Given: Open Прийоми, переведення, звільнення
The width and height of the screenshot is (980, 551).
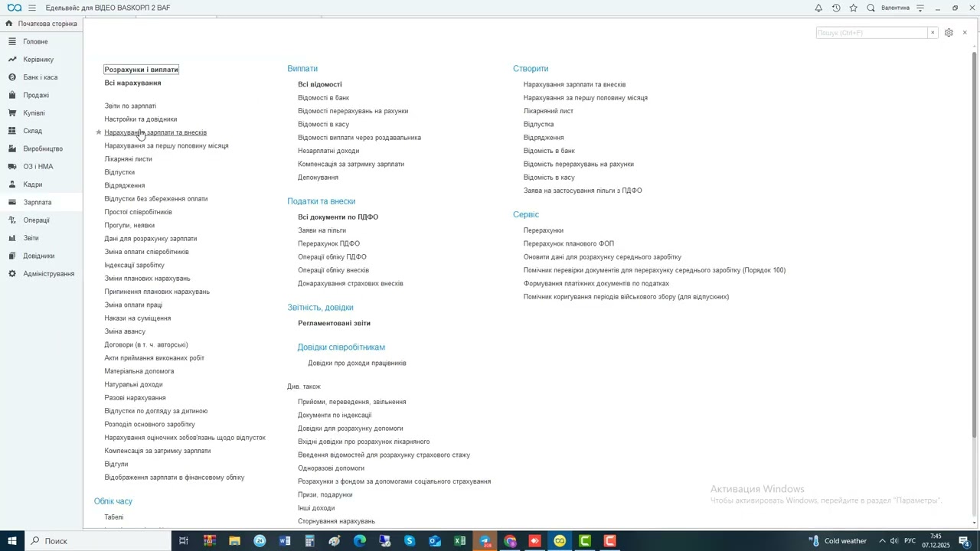Looking at the screenshot, I should 352,402.
